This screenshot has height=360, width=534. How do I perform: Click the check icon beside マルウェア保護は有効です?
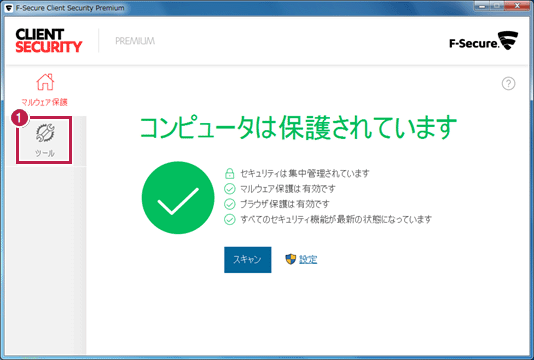[230, 189]
